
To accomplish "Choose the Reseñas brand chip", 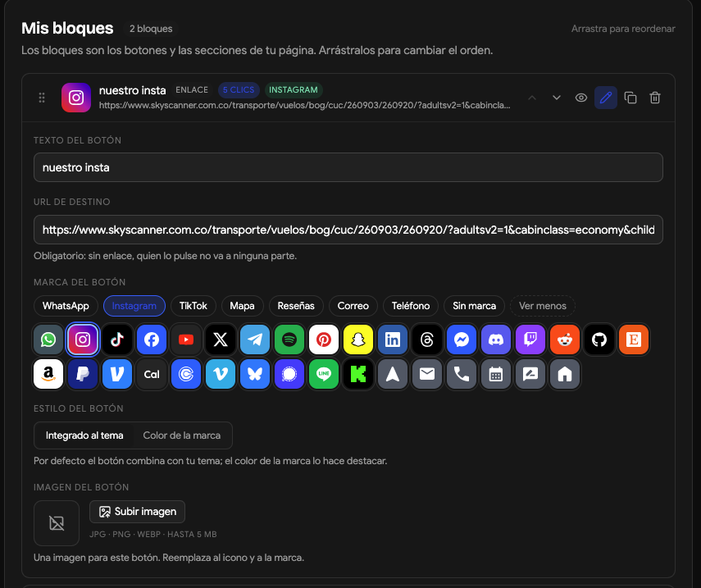I will (296, 306).
